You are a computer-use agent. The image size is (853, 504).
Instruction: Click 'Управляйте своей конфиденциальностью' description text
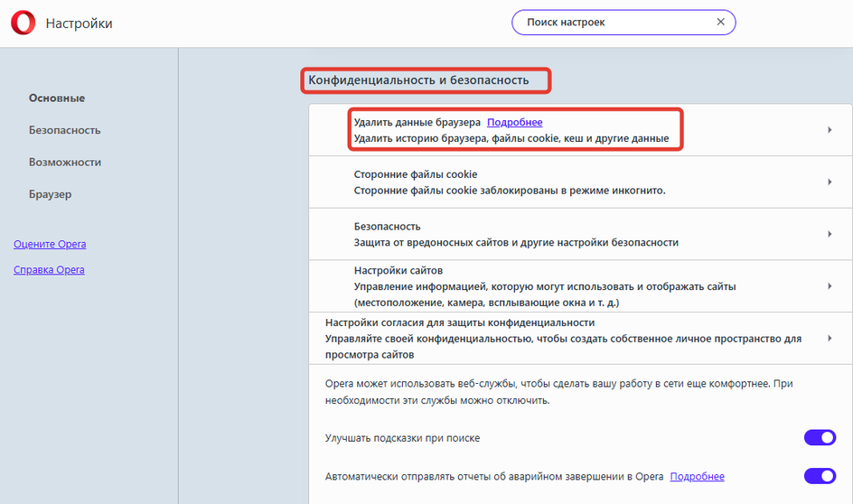pos(563,346)
